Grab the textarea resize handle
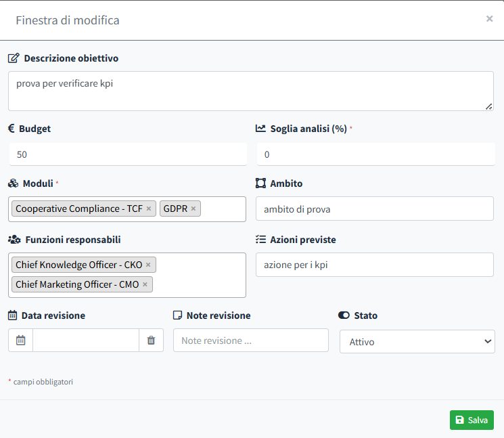Screen dimensions: 504x438 [489, 106]
